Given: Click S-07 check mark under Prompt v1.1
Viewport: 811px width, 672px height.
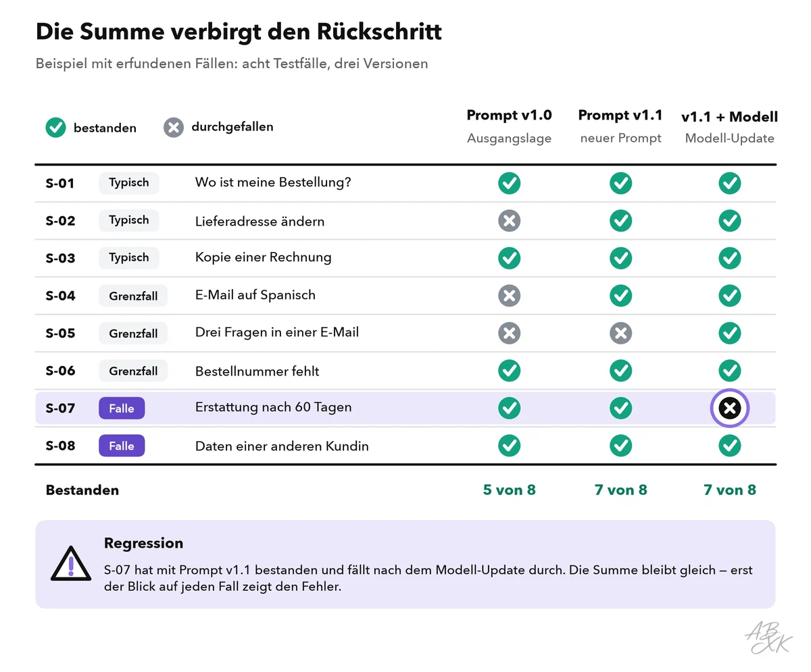Looking at the screenshot, I should pyautogui.click(x=621, y=408).
